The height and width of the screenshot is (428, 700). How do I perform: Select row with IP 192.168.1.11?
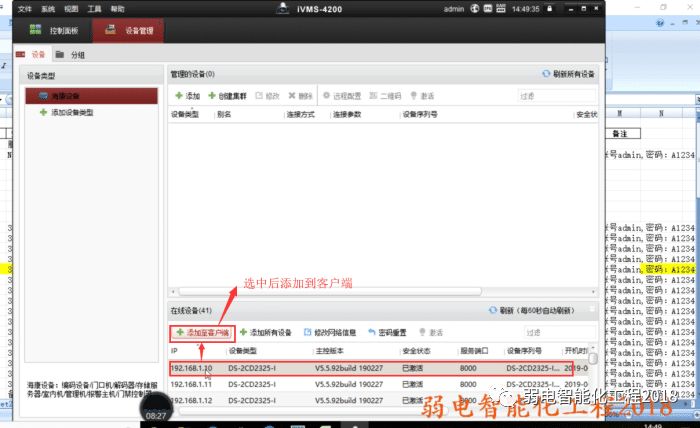379,384
